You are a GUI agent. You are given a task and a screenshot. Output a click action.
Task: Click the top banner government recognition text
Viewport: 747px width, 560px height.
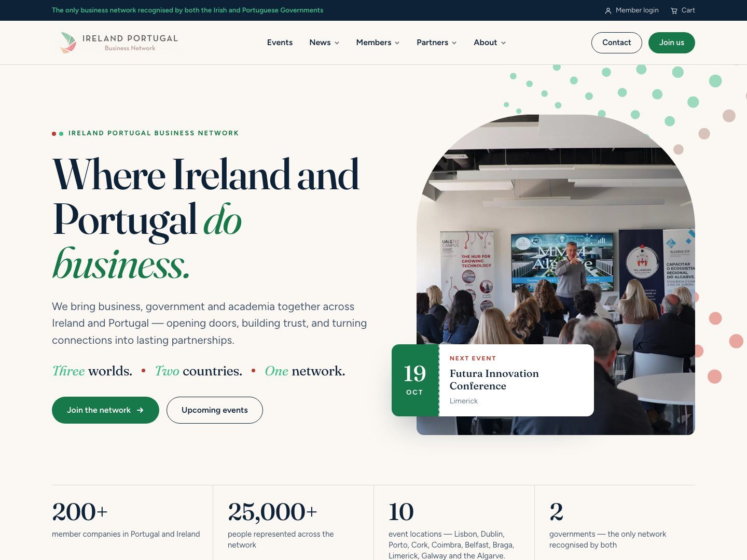click(x=187, y=10)
